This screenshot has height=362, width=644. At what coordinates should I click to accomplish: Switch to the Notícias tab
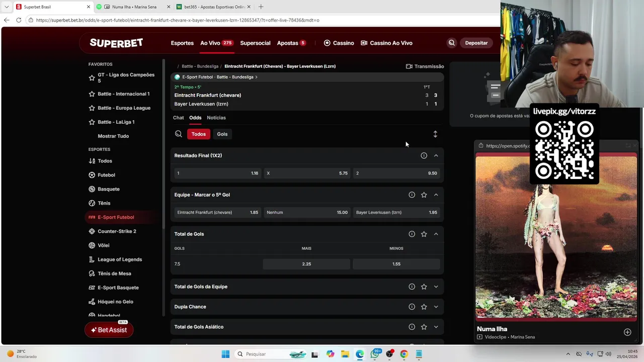tap(216, 118)
